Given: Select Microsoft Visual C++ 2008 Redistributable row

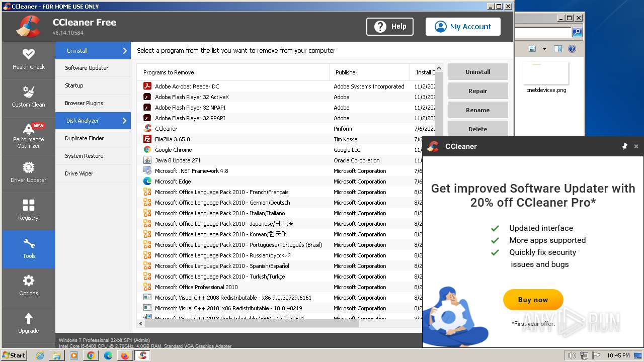Looking at the screenshot, I should 279,297.
